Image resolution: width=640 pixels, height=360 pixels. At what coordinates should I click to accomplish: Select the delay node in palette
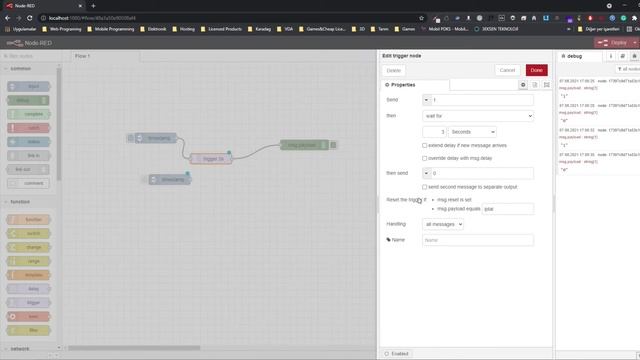click(29, 289)
